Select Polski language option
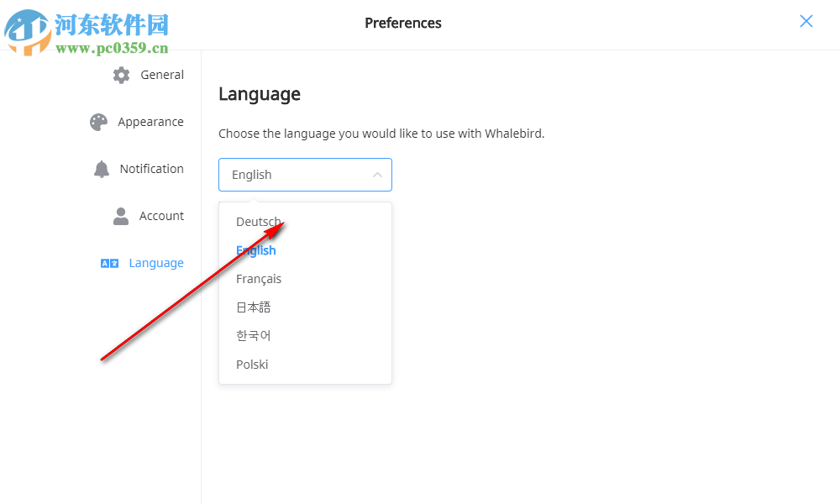 [x=252, y=365]
